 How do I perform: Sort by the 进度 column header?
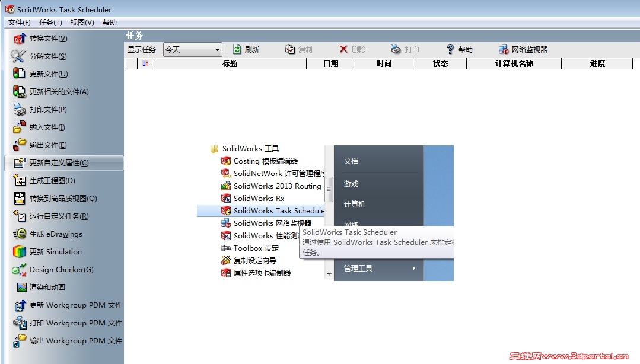[x=597, y=63]
